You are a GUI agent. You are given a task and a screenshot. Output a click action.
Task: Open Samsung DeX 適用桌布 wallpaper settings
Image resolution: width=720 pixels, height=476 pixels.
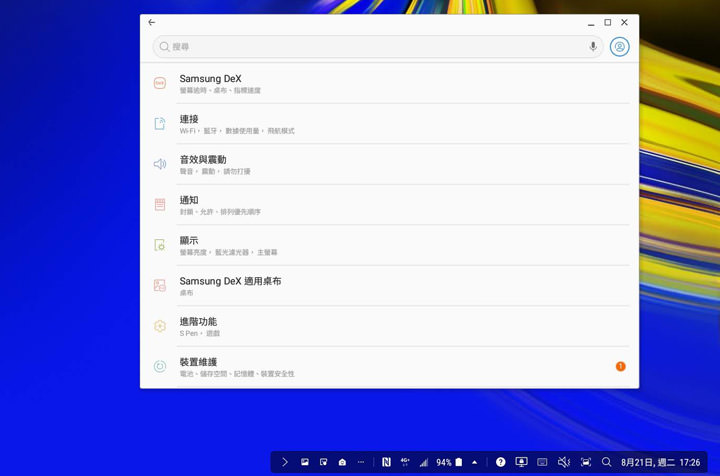coord(389,286)
